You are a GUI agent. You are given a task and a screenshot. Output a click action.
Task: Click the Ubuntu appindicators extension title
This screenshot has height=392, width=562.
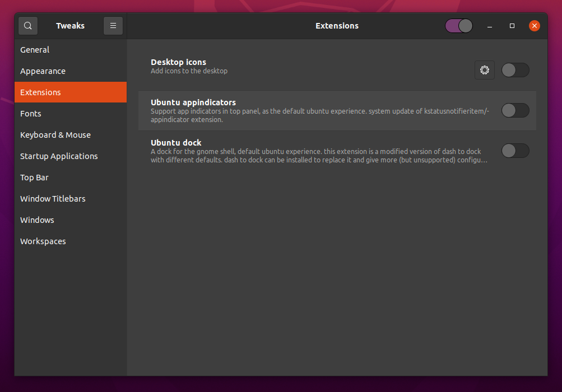(x=193, y=102)
